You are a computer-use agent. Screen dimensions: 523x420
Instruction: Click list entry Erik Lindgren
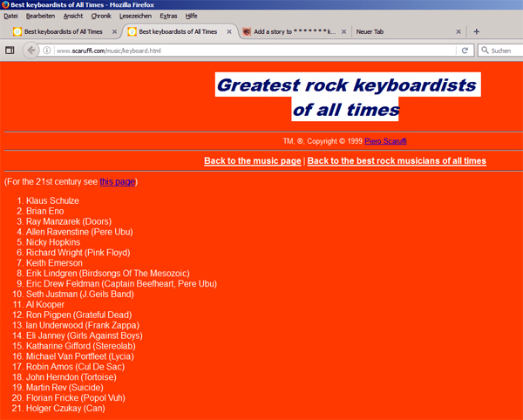pyautogui.click(x=108, y=274)
